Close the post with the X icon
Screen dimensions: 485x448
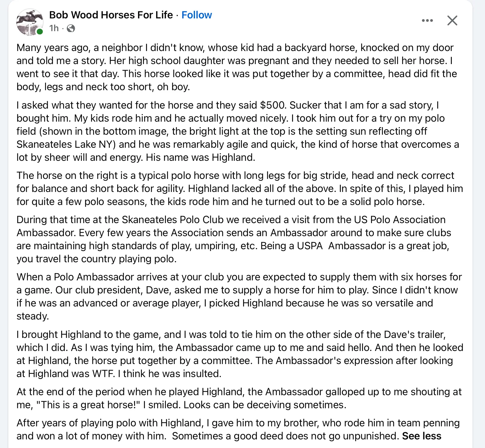tap(452, 20)
